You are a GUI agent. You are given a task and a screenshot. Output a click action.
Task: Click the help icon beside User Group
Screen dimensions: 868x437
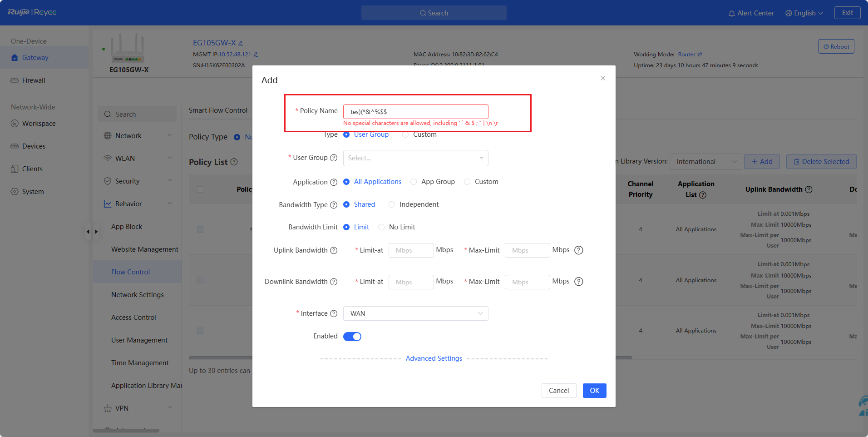[334, 158]
